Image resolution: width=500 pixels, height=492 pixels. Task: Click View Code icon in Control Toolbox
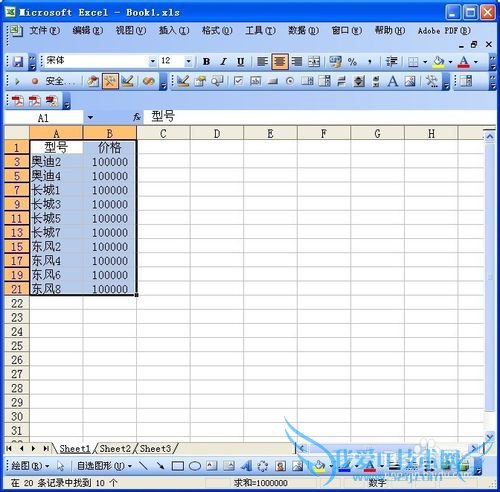click(x=217, y=81)
